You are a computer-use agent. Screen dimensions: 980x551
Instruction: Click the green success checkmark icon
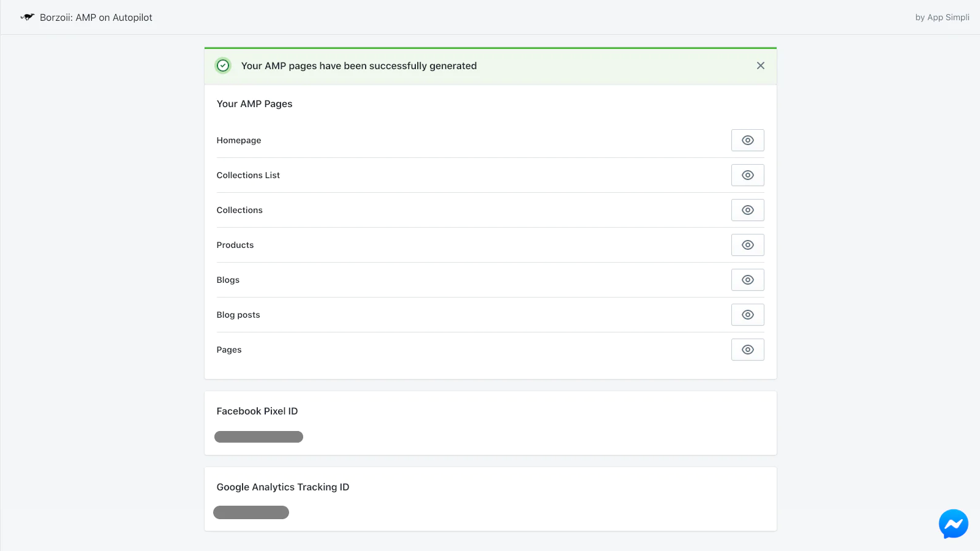tap(223, 66)
